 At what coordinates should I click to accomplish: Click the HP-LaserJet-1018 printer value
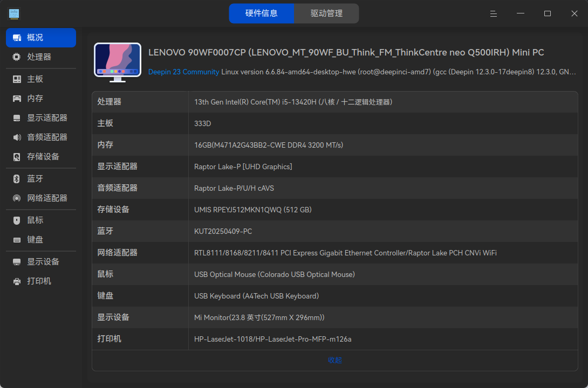pos(272,339)
